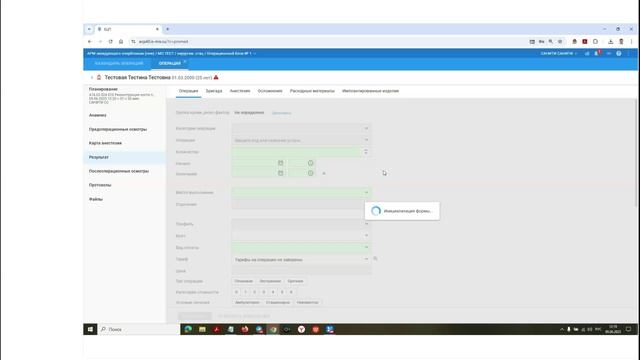Viewport: 640px width, 360px height.
Task: Click the browser zoom magnifier icon
Action: (x=551, y=41)
